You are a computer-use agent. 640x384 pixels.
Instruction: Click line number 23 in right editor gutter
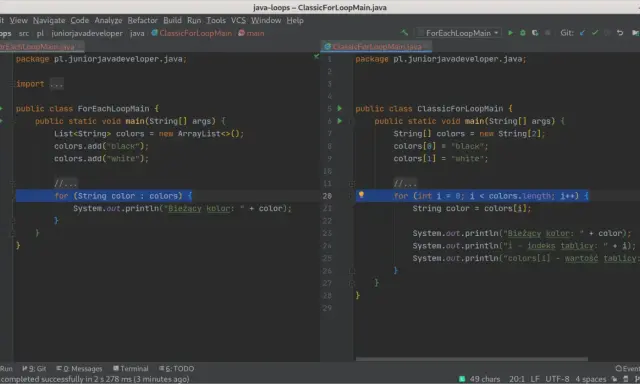click(327, 233)
